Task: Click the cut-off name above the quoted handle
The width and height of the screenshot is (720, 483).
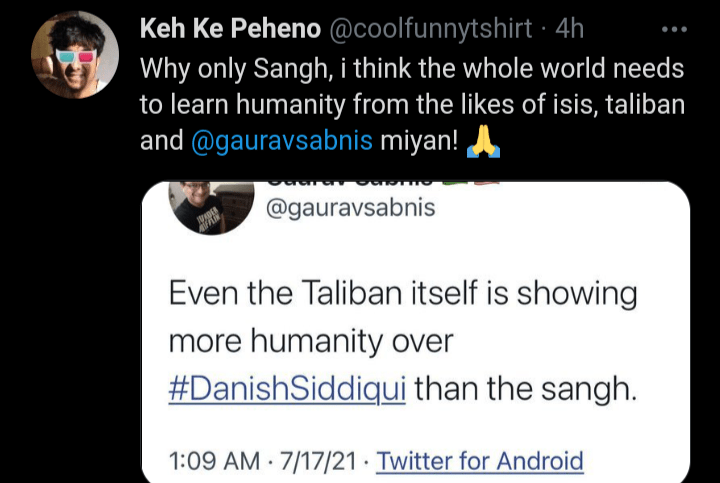Action: [380, 185]
